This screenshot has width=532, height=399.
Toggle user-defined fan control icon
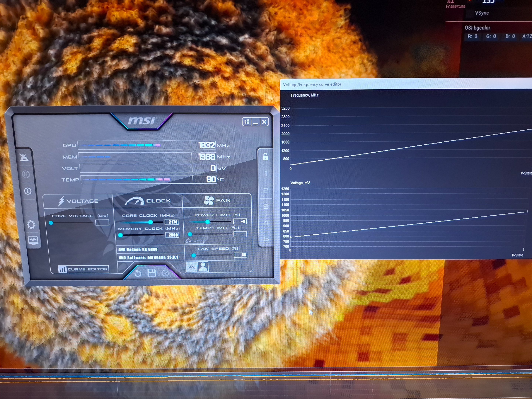click(x=203, y=267)
